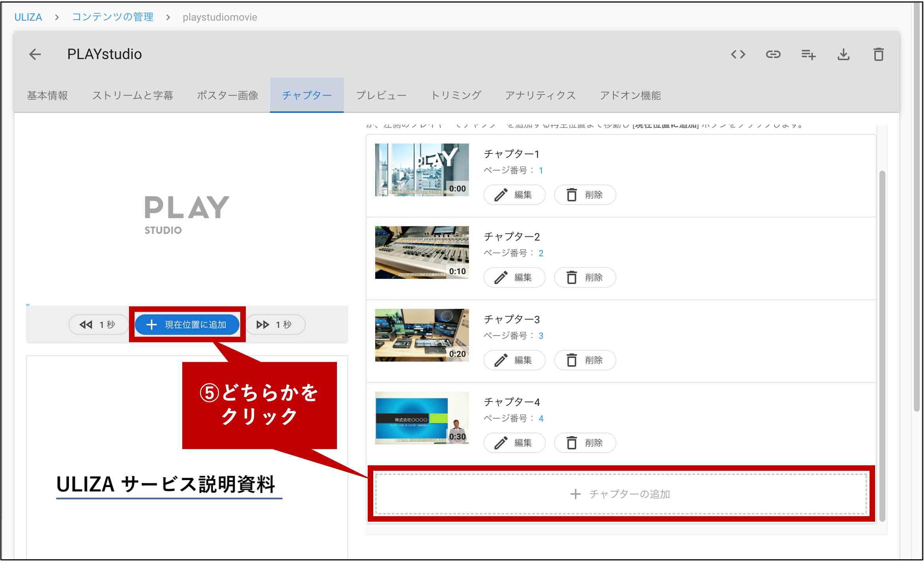This screenshot has width=924, height=562.
Task: Click the PLAY STUDIO video player area
Action: (x=187, y=214)
